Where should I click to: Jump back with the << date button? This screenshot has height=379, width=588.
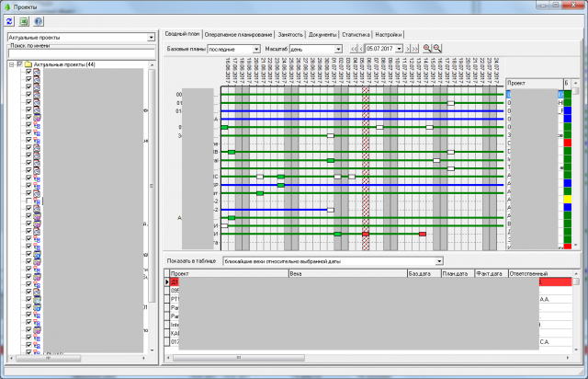click(x=354, y=49)
